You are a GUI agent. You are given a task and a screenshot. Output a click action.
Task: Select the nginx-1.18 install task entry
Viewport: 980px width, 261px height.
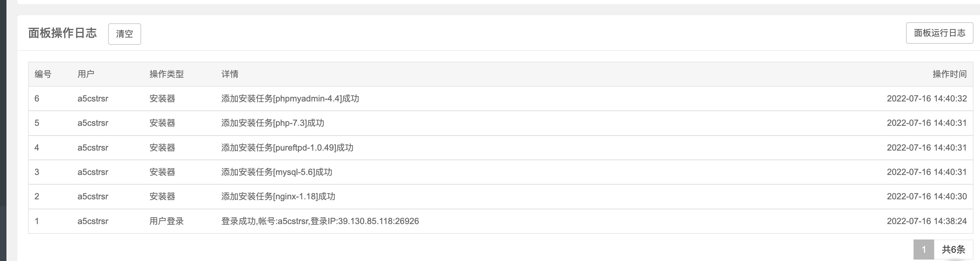(x=278, y=196)
